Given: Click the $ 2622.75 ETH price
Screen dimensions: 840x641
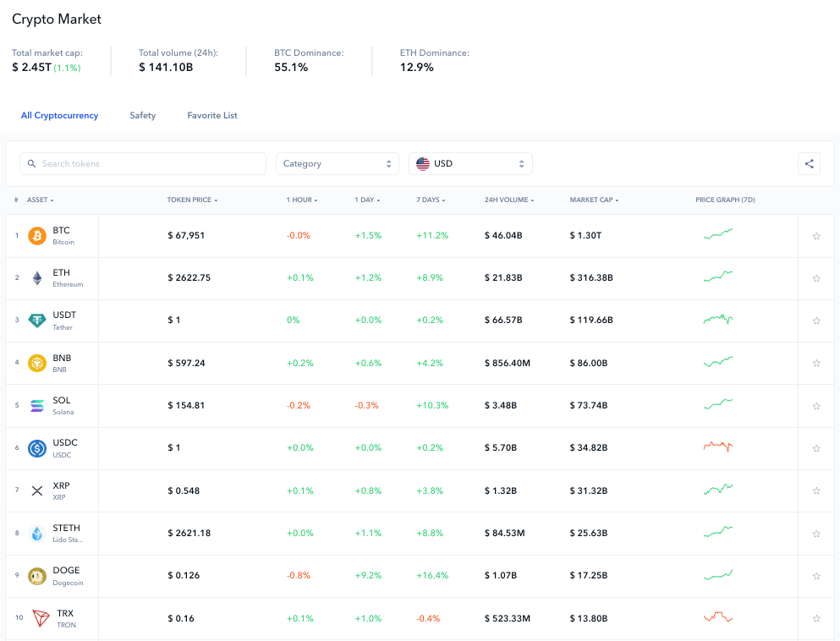Looking at the screenshot, I should coord(189,278).
